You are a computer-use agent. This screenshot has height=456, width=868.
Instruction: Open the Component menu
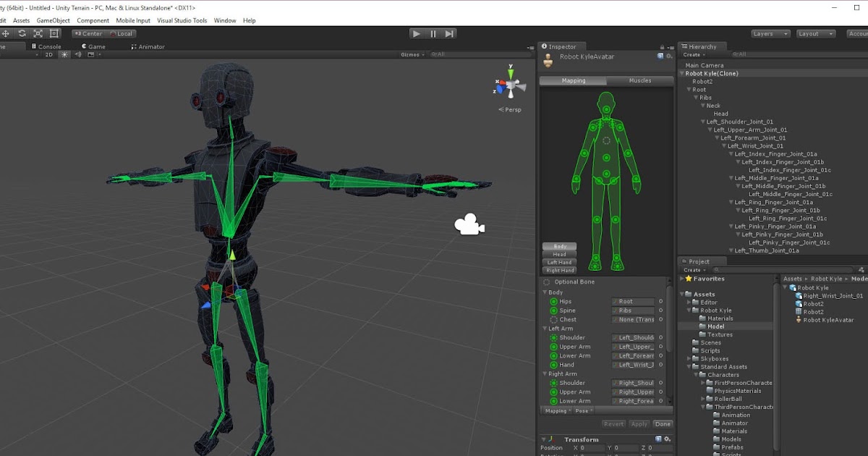pyautogui.click(x=93, y=20)
